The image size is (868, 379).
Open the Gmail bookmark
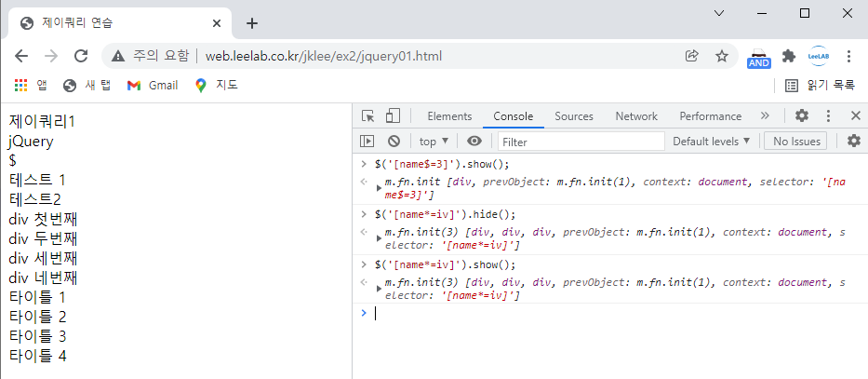click(153, 86)
